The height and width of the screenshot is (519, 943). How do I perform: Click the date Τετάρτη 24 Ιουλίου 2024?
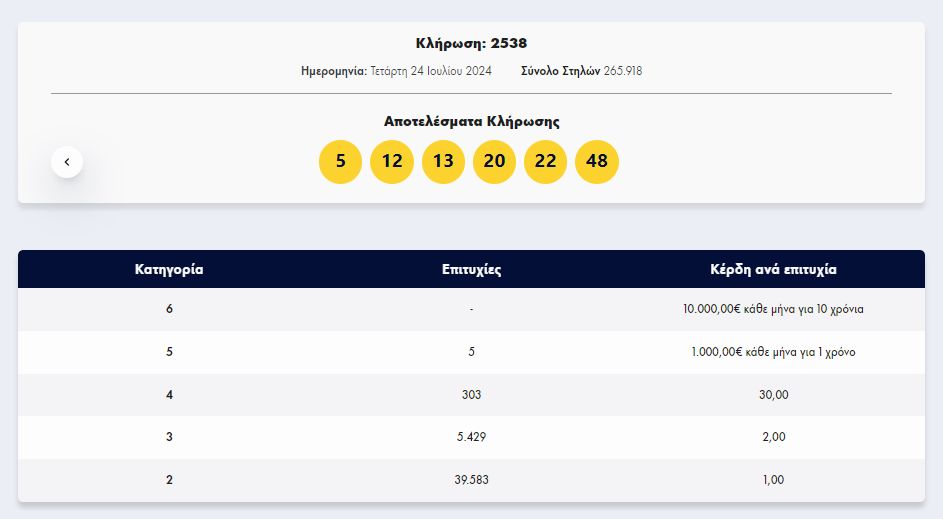[431, 71]
